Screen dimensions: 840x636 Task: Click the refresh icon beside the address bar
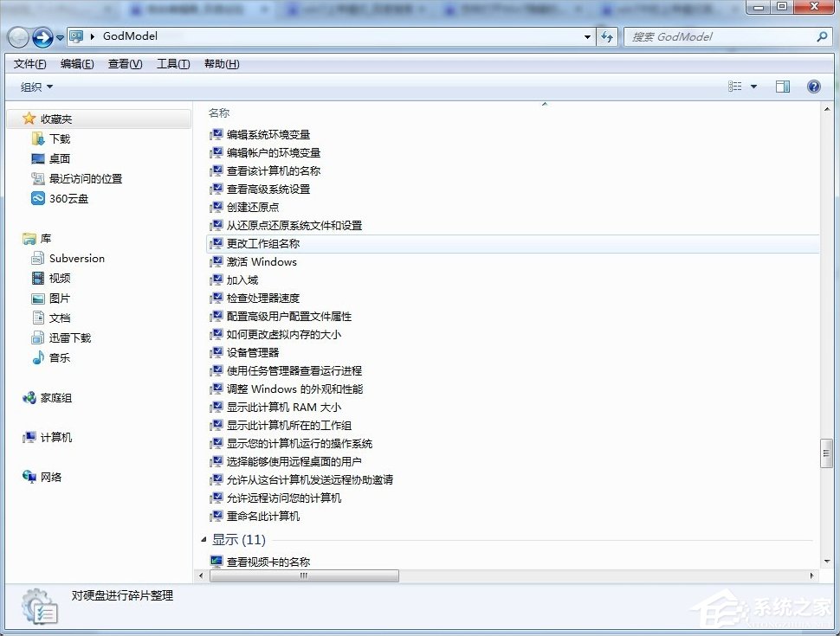click(x=607, y=35)
